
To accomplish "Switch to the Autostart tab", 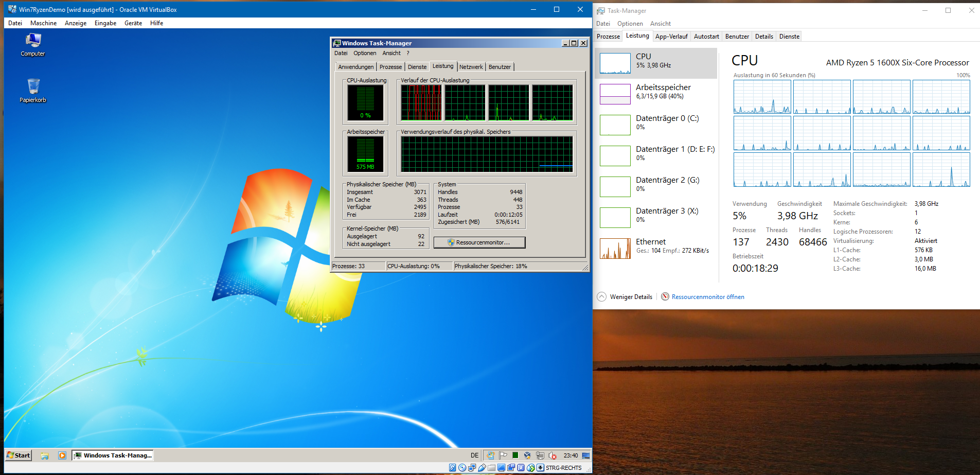I will [x=706, y=37].
